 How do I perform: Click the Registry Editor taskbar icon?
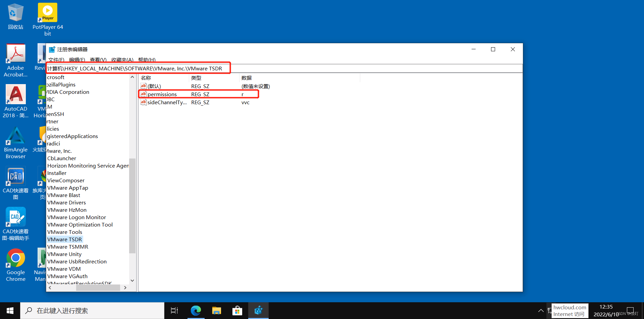pyautogui.click(x=258, y=311)
